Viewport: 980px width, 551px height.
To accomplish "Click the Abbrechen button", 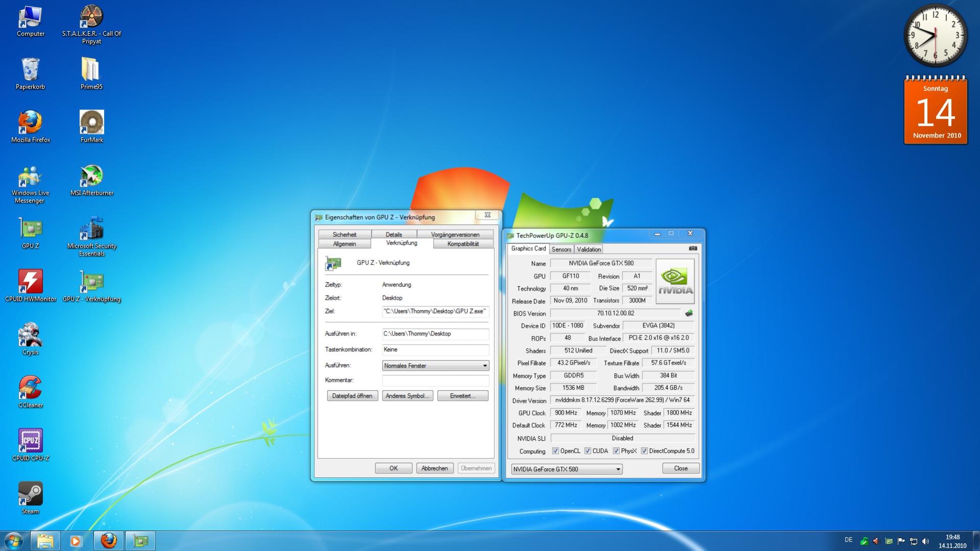I will pyautogui.click(x=435, y=468).
